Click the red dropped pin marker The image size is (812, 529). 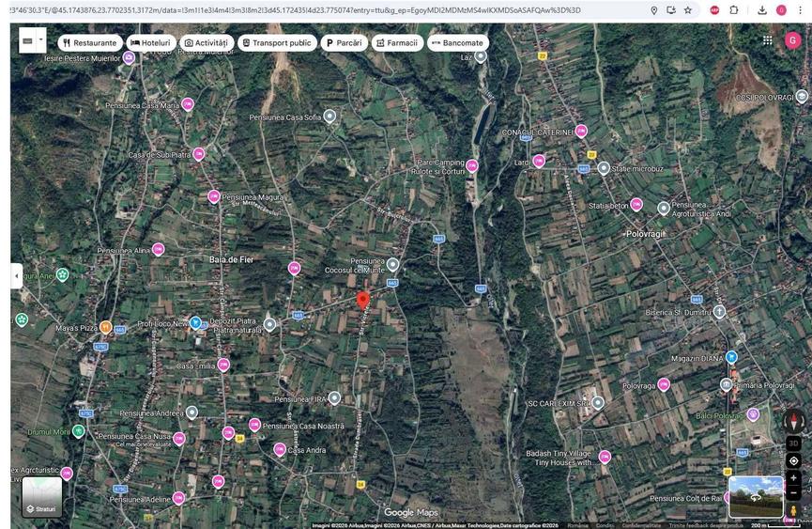[363, 301]
